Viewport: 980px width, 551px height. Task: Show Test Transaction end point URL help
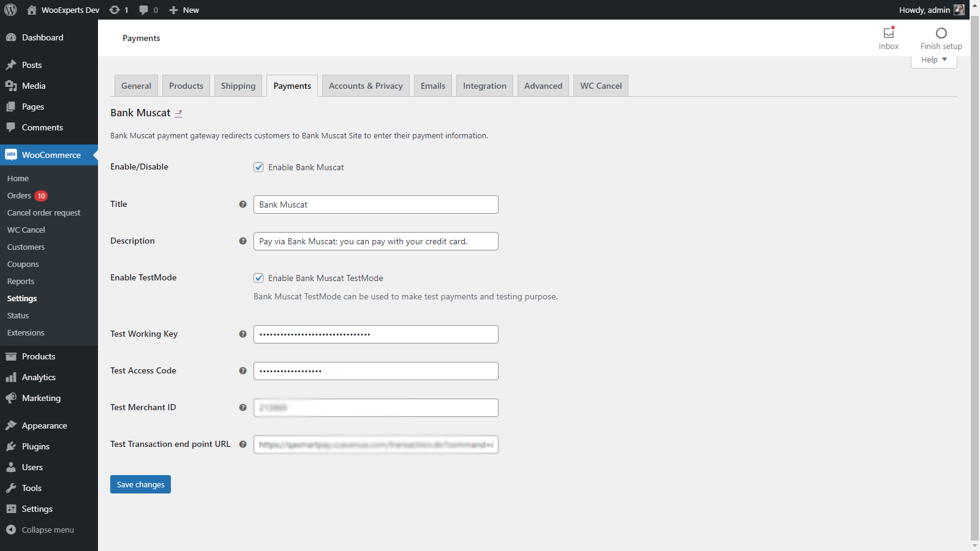[243, 444]
